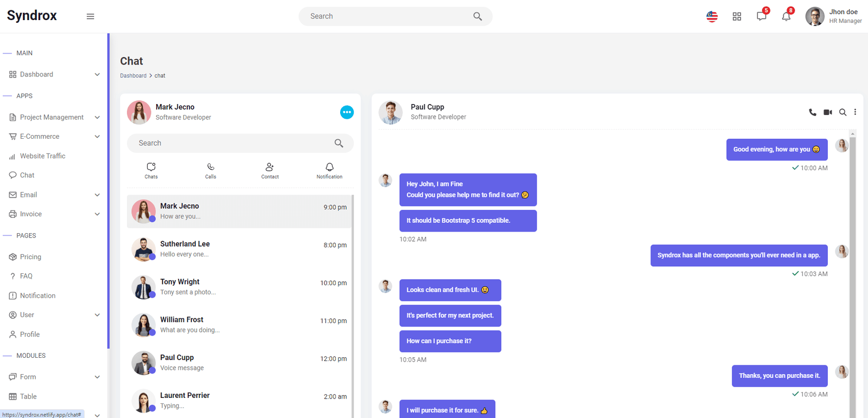This screenshot has width=868, height=418.
Task: Expand the User submenu chevron
Action: (97, 315)
